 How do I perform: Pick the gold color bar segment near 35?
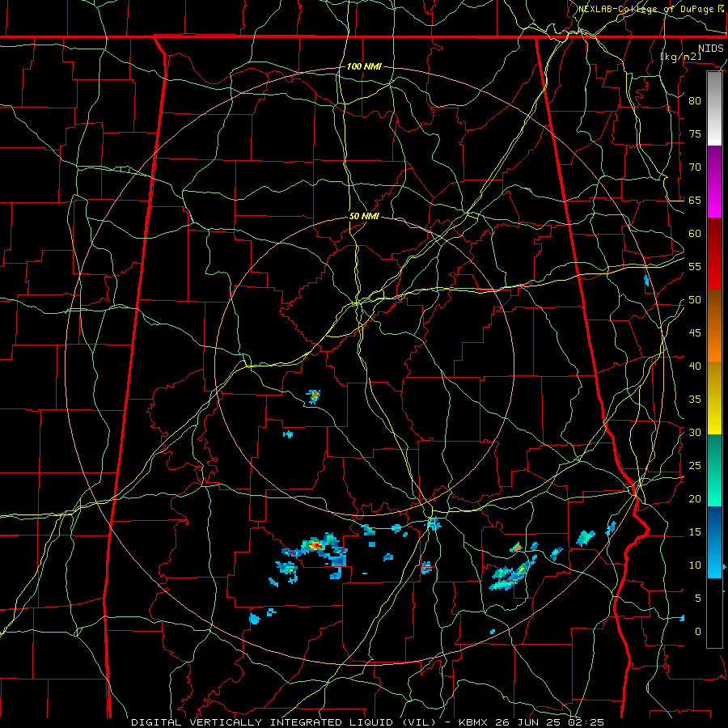pos(714,398)
